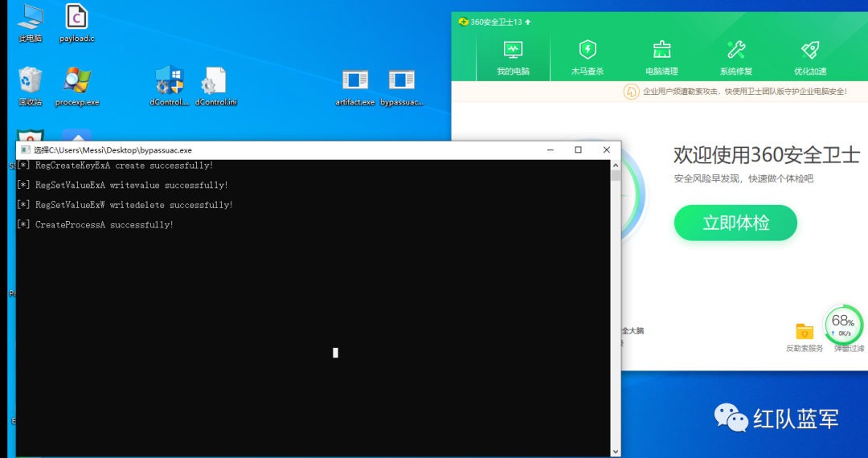
Task: Open the 我的电脑 tab in 360
Action: (x=513, y=58)
